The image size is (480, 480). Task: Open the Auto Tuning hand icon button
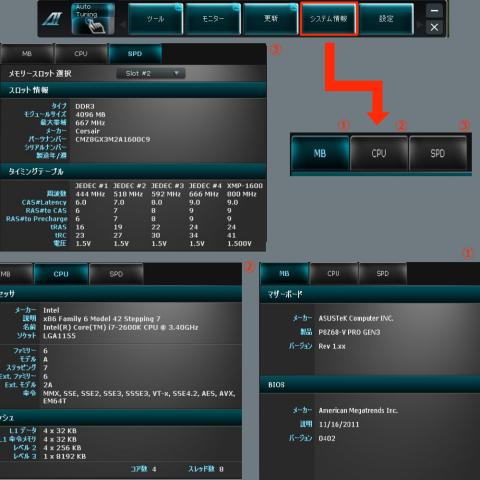(93, 19)
